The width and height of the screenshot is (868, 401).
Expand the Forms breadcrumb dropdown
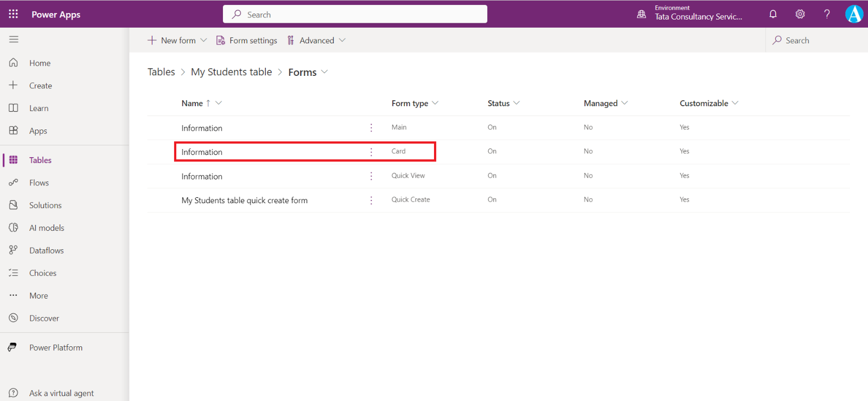pyautogui.click(x=324, y=72)
